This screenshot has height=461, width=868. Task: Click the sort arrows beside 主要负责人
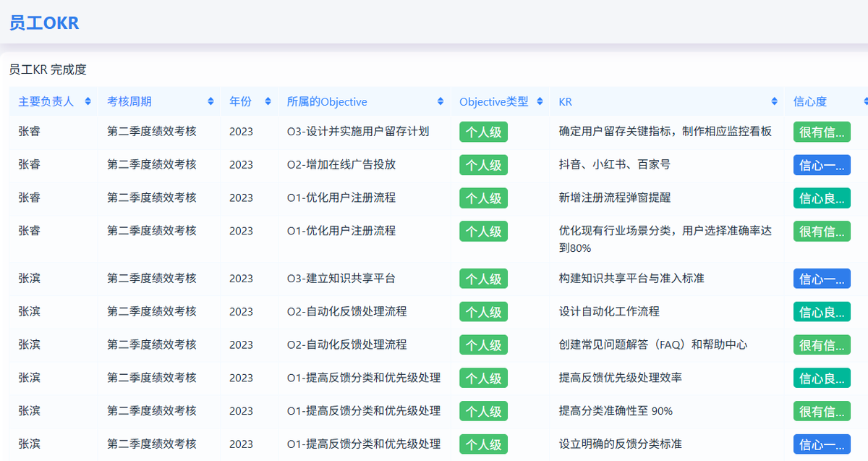[x=88, y=101]
